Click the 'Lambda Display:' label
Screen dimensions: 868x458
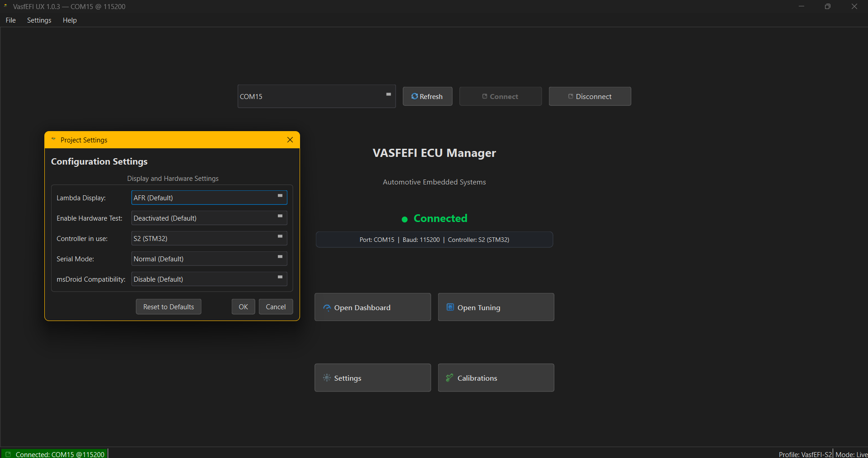81,198
